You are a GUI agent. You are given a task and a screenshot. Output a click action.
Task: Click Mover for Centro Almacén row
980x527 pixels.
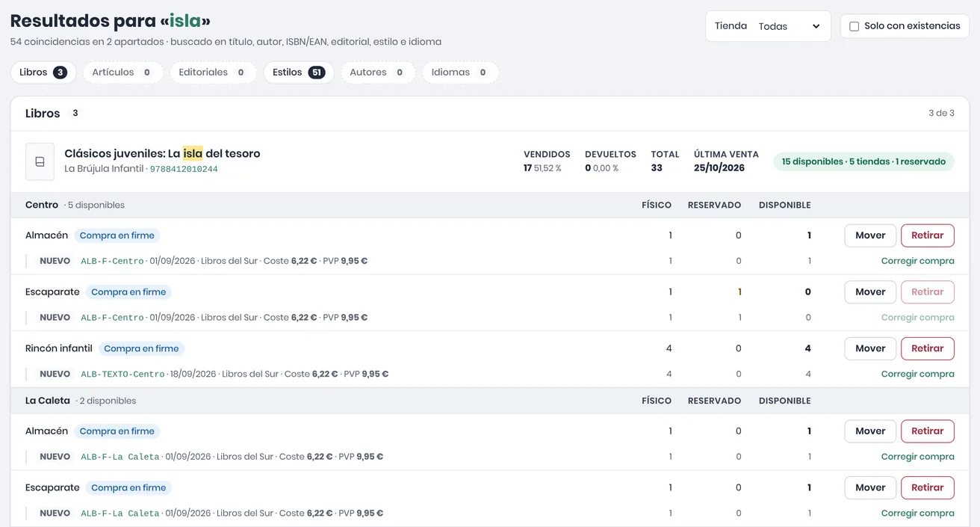(870, 235)
